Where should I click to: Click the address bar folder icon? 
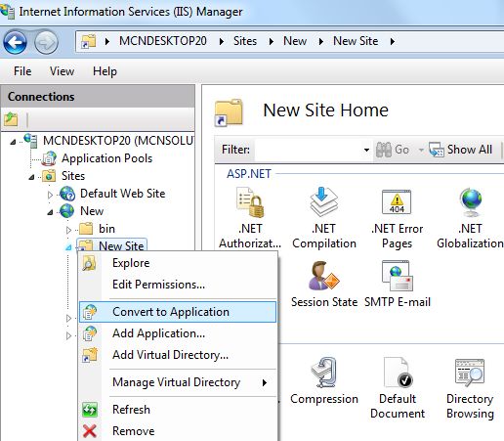click(89, 41)
